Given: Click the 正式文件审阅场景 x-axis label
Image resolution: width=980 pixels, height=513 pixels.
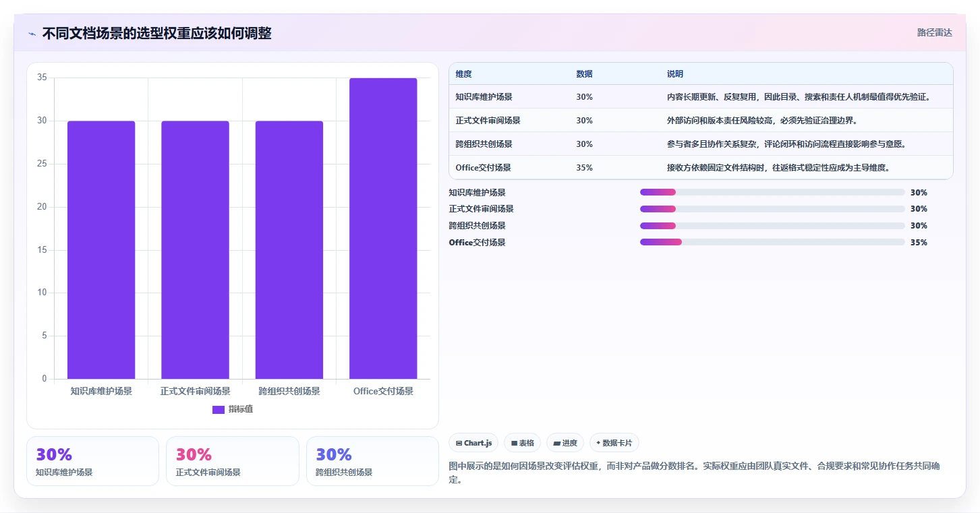Looking at the screenshot, I should click(x=195, y=391).
